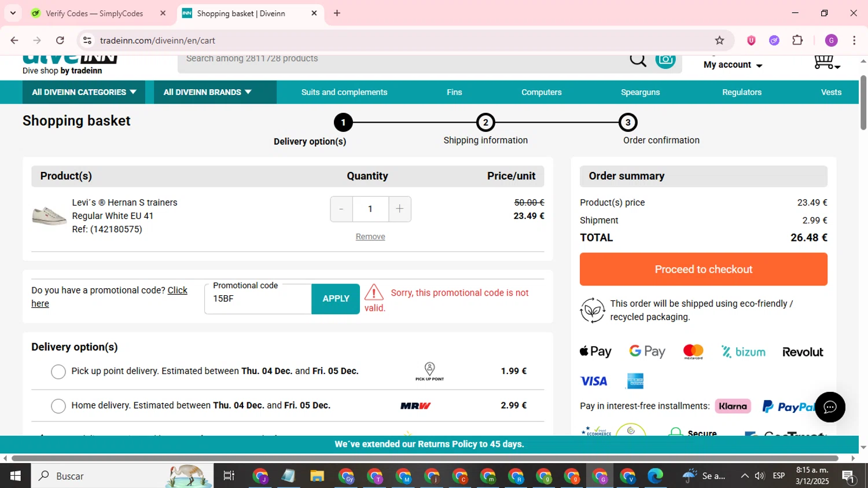
Task: Open the Vests category
Action: [831, 92]
